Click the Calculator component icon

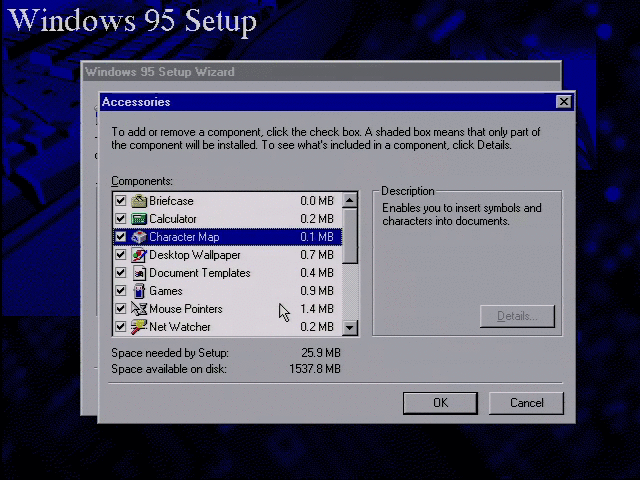point(139,219)
